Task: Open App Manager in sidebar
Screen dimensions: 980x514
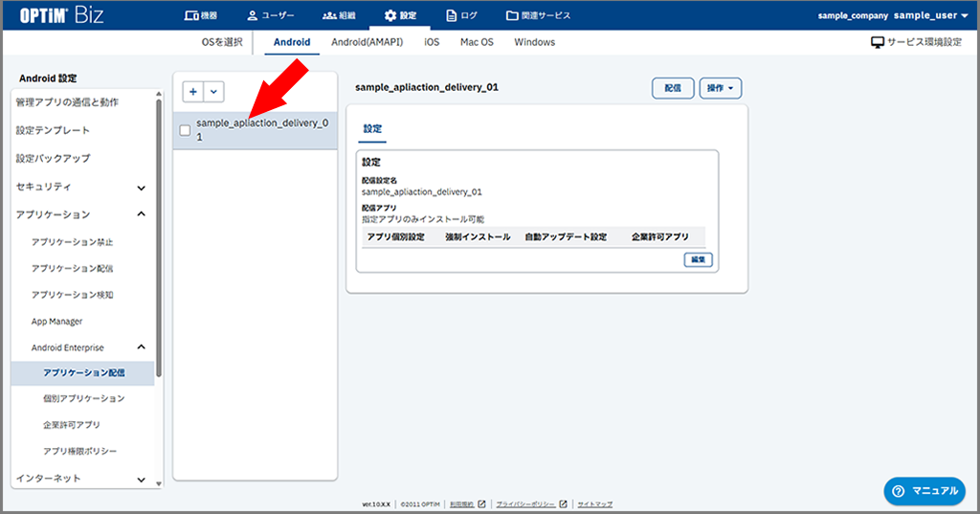Action: (56, 322)
